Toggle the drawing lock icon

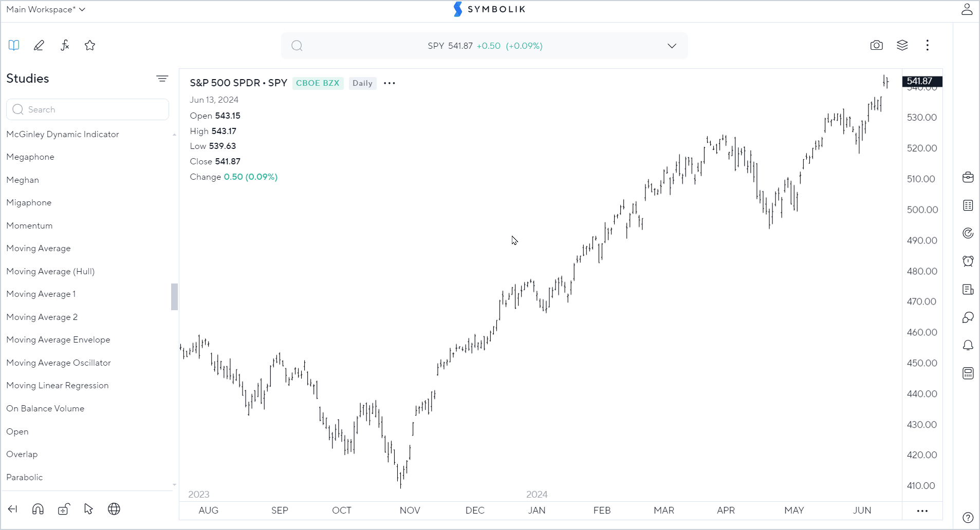[x=64, y=509]
